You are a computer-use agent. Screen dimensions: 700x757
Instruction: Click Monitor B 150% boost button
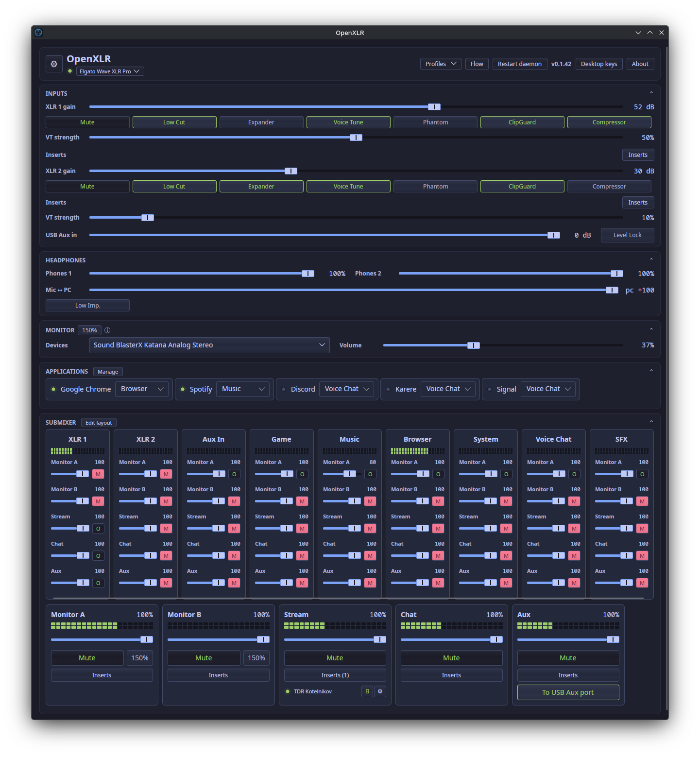(x=256, y=658)
